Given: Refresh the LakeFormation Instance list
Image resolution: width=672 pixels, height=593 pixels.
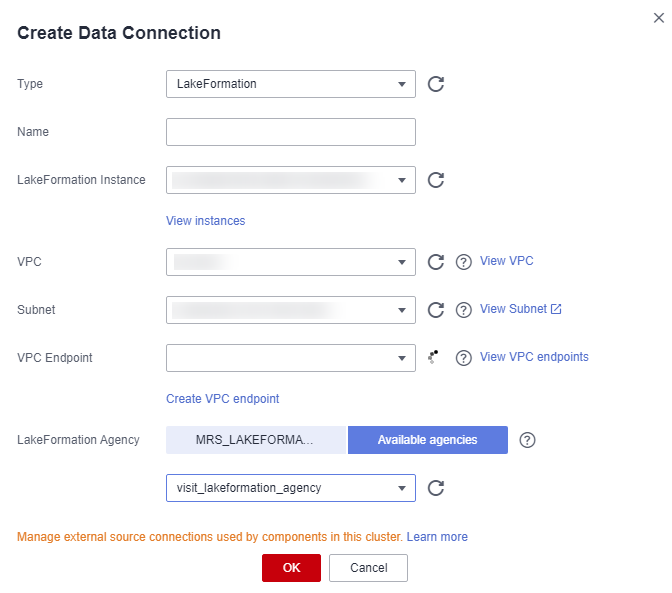Looking at the screenshot, I should click(x=436, y=180).
